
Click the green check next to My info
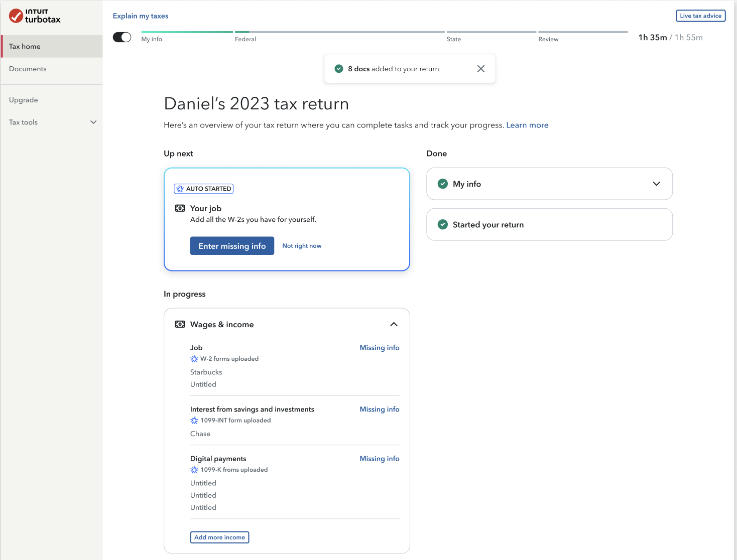(442, 184)
